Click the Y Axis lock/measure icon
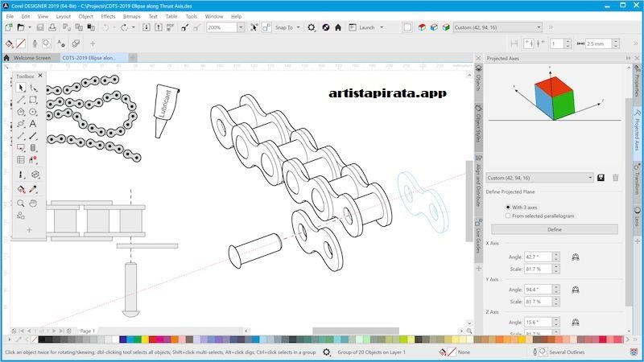This screenshot has width=644, height=362. tap(576, 290)
